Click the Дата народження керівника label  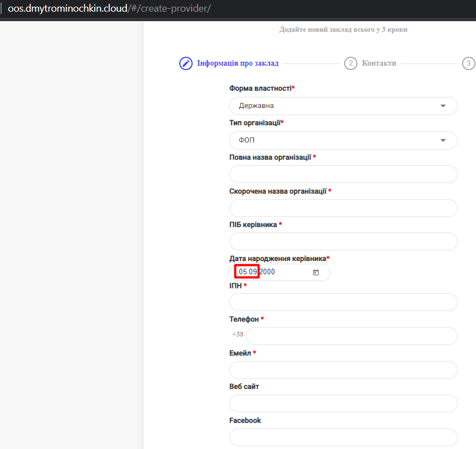pos(279,259)
